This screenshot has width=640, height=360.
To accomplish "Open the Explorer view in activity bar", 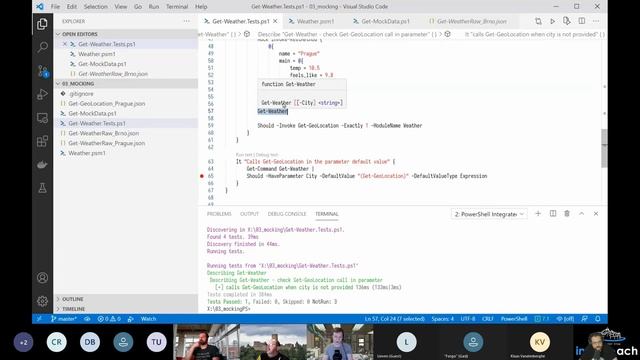I will click(x=42, y=24).
